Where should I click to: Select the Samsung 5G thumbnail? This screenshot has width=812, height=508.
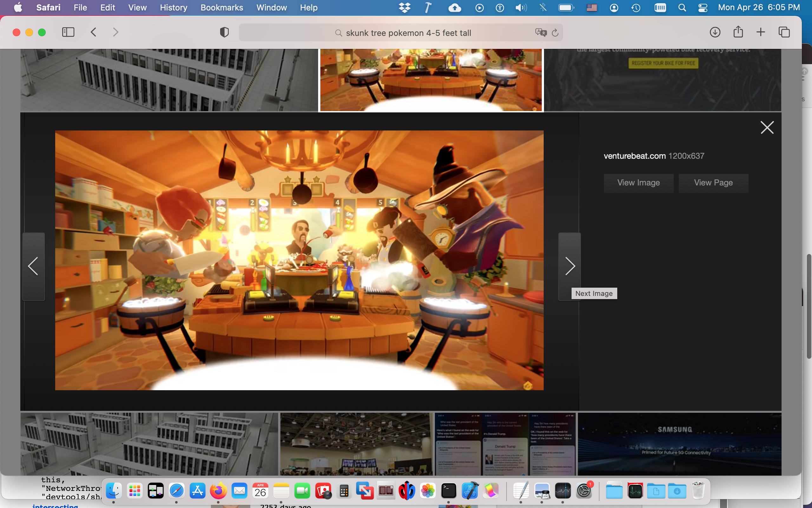679,444
